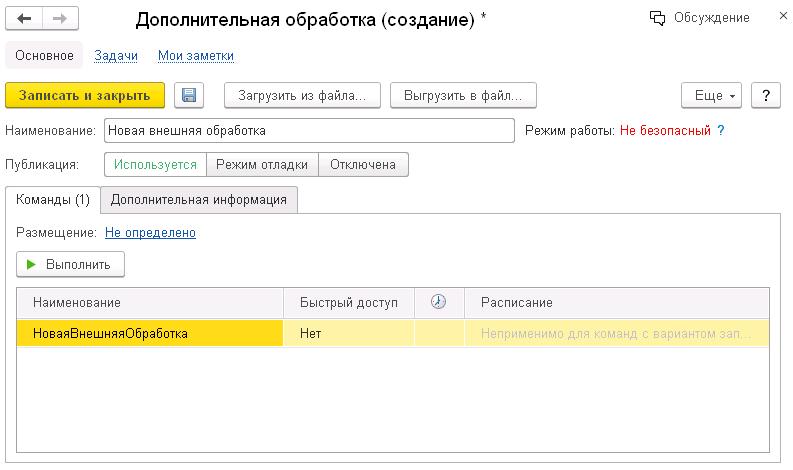Open the Задачи link tab
The height and width of the screenshot is (470, 793).
click(116, 56)
